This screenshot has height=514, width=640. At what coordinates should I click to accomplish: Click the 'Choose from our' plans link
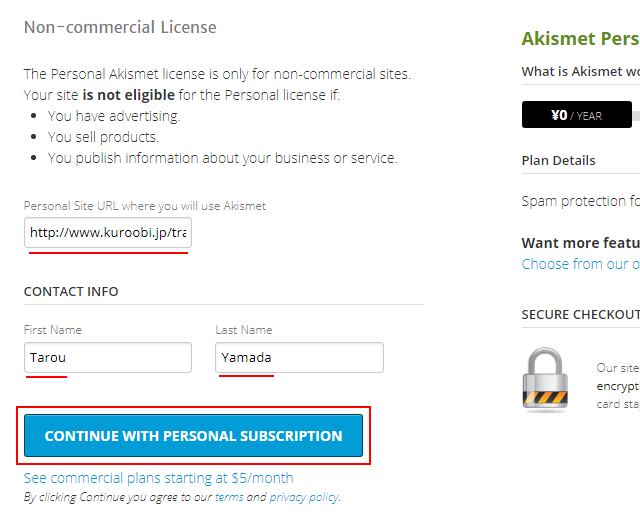(x=580, y=264)
